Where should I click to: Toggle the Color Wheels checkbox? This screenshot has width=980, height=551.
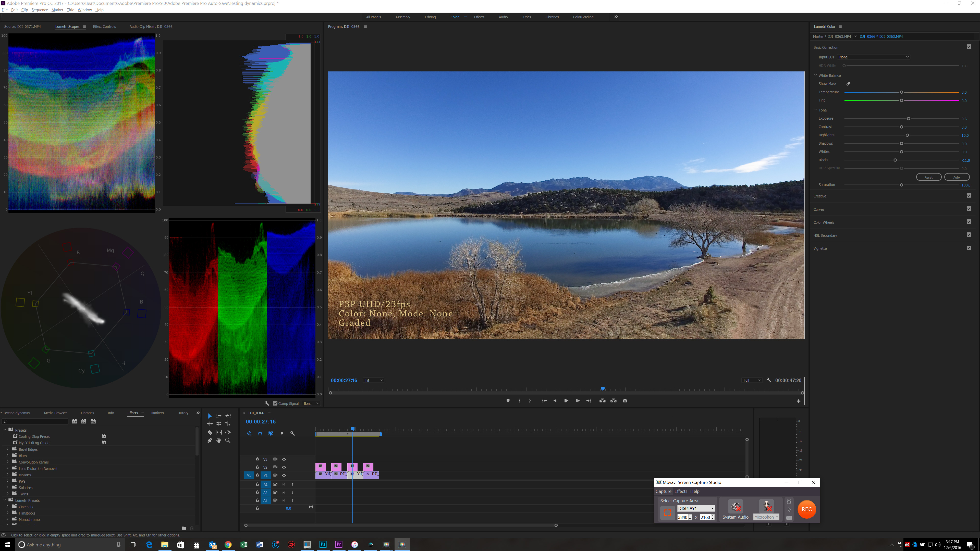coord(969,222)
